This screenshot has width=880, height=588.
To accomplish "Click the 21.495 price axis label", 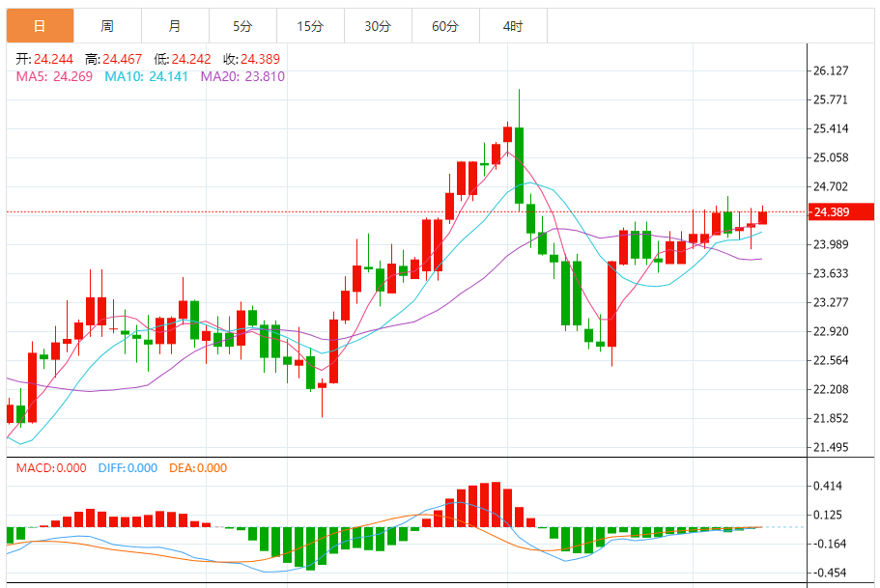I will pos(831,447).
